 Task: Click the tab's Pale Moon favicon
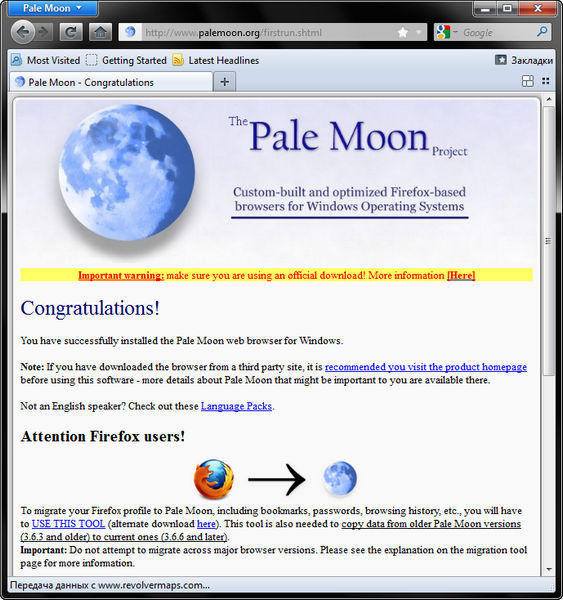coord(20,82)
